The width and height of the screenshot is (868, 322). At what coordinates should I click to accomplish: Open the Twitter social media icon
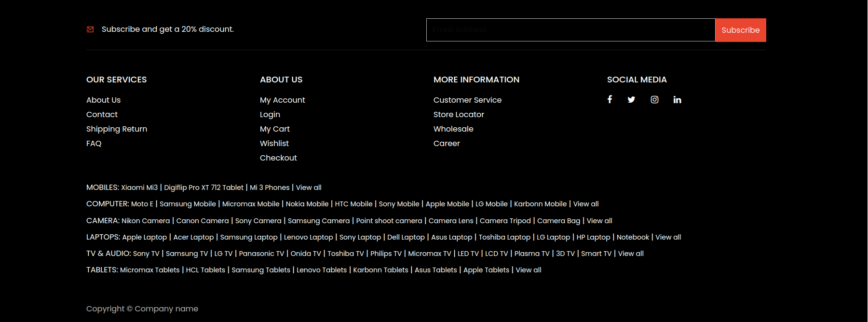(x=631, y=100)
